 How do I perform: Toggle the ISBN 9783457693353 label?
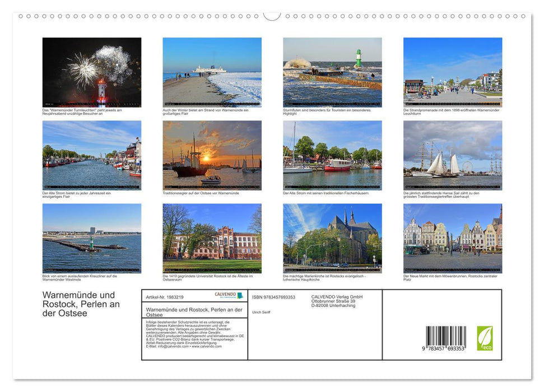click(x=273, y=297)
